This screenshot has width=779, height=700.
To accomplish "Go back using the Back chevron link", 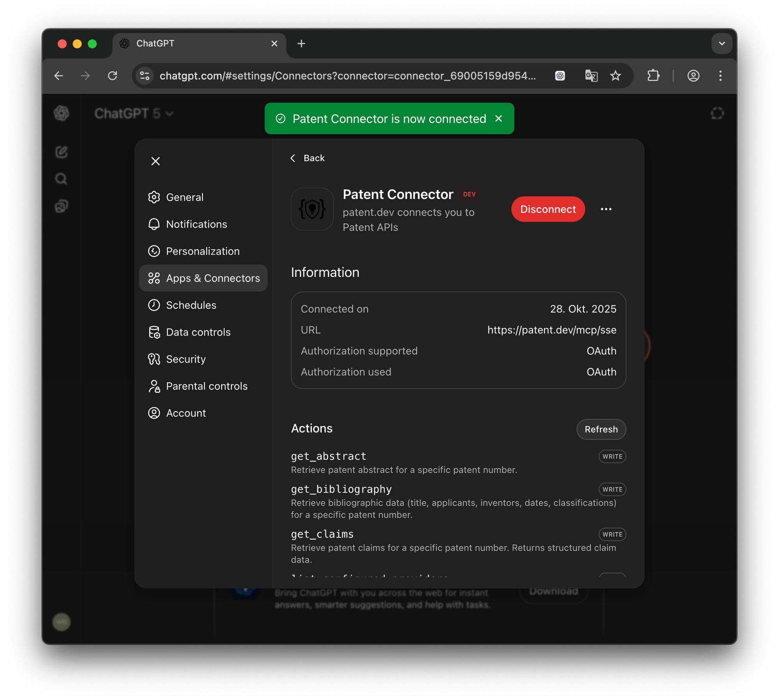I will pyautogui.click(x=308, y=158).
